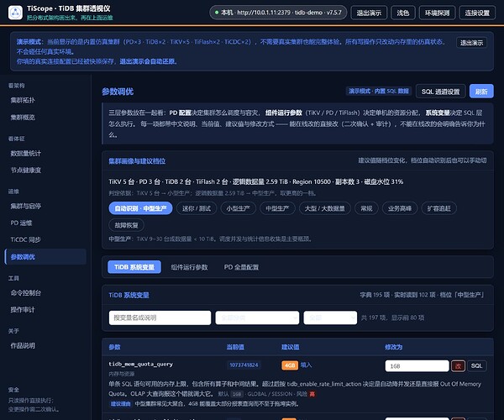The width and height of the screenshot is (504, 420).
Task: Click the blue 刷新 button
Action: (481, 92)
